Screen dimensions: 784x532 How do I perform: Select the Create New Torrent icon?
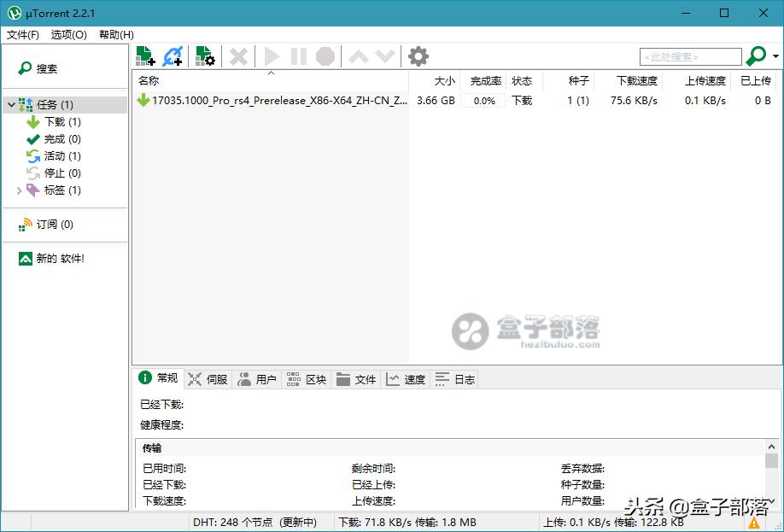coord(204,56)
